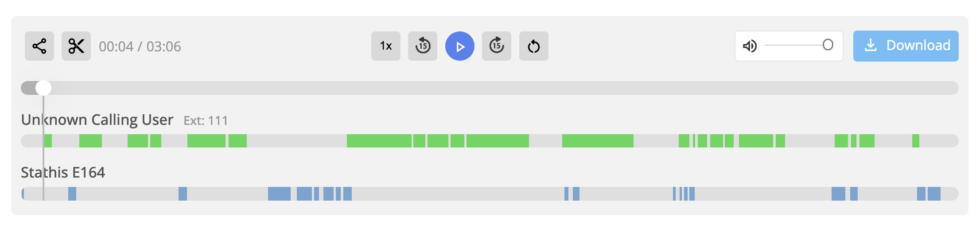Play the call recording
980x248 pixels.
[460, 46]
